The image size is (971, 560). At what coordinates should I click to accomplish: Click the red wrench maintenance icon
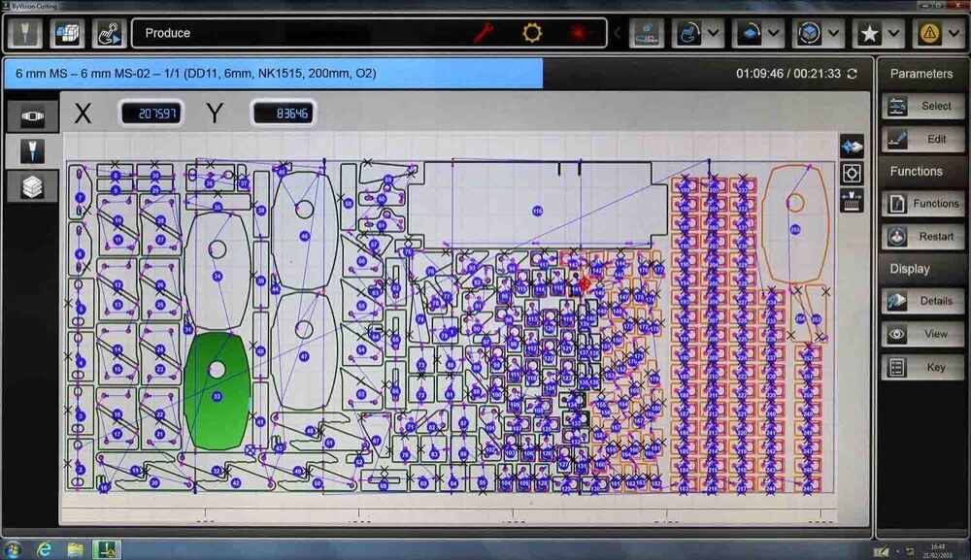pos(484,33)
